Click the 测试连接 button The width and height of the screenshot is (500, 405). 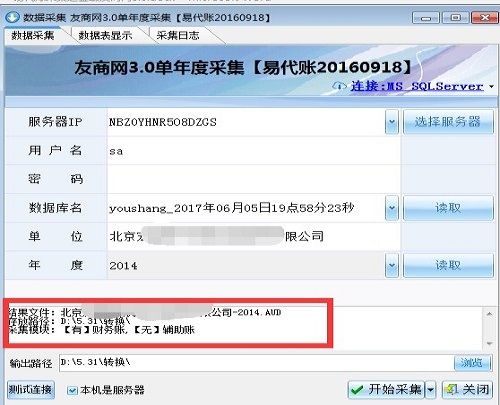pyautogui.click(x=31, y=389)
